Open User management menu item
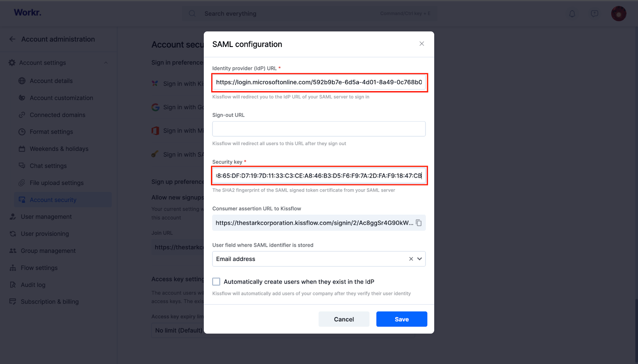The height and width of the screenshot is (364, 638). click(x=46, y=217)
